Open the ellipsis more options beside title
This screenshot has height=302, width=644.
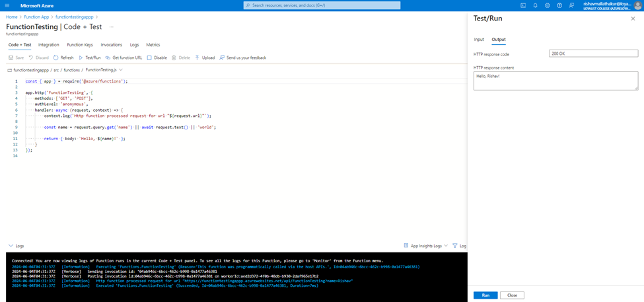pos(112,27)
